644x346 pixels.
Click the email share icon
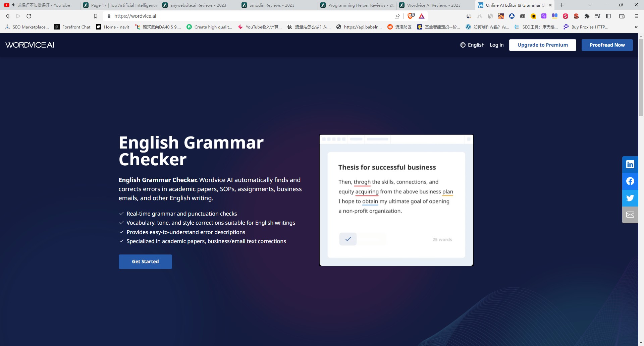click(x=630, y=215)
